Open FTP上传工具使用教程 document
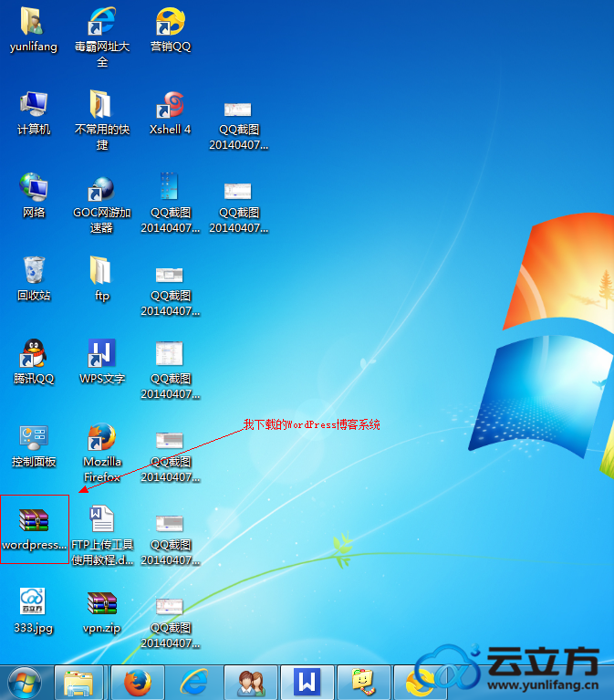This screenshot has height=700, width=614. click(x=102, y=535)
